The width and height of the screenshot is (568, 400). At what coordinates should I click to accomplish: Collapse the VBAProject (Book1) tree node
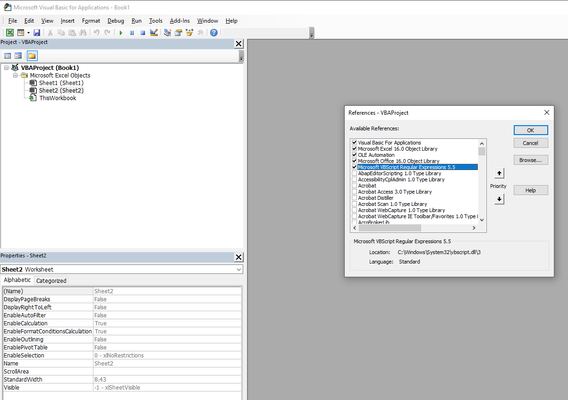[x=7, y=68]
